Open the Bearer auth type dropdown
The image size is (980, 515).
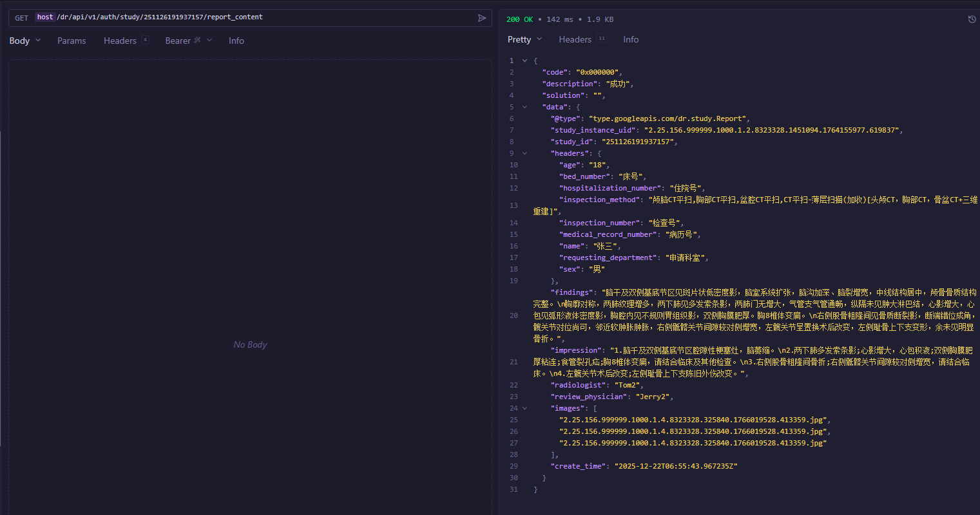[x=209, y=41]
